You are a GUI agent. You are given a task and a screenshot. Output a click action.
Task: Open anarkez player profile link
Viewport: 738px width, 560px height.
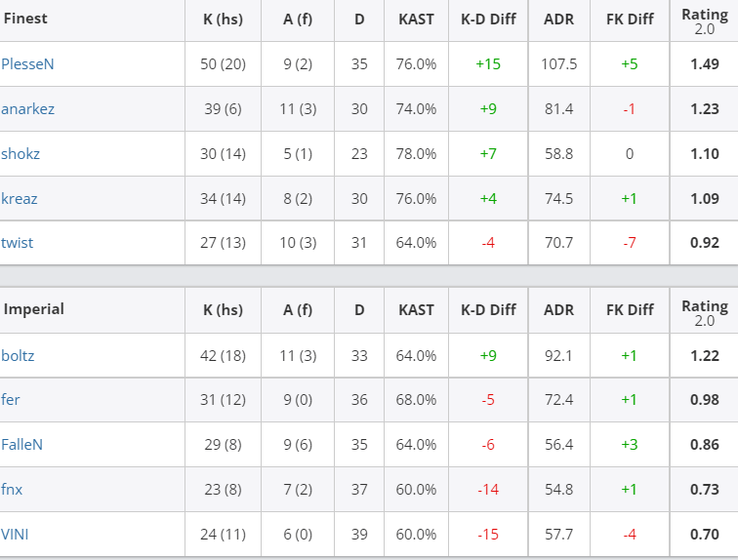click(27, 109)
